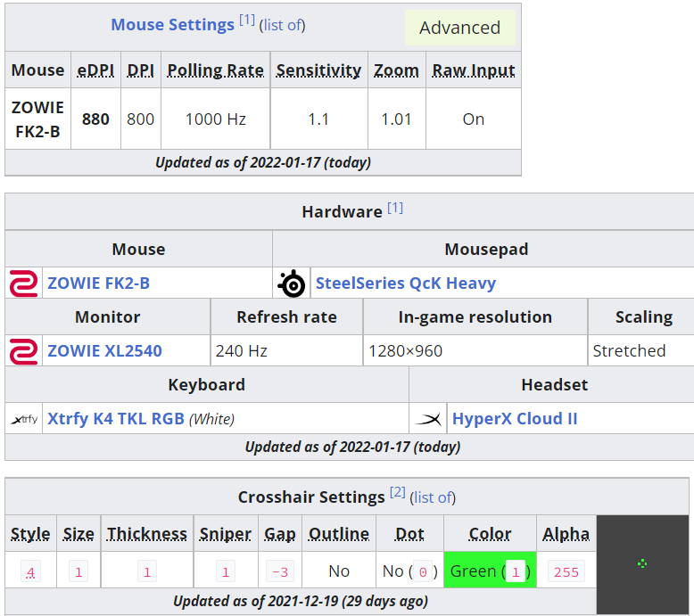Open the HyperX Cloud II link

[x=515, y=419]
